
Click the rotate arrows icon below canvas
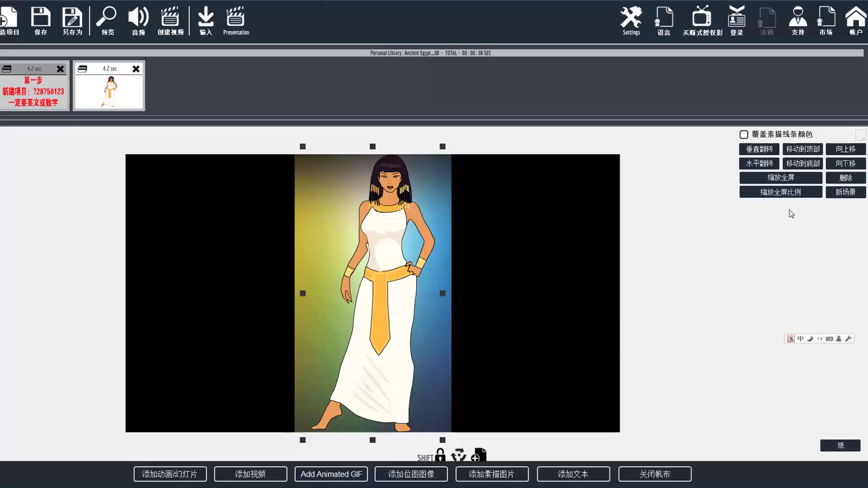(x=458, y=455)
